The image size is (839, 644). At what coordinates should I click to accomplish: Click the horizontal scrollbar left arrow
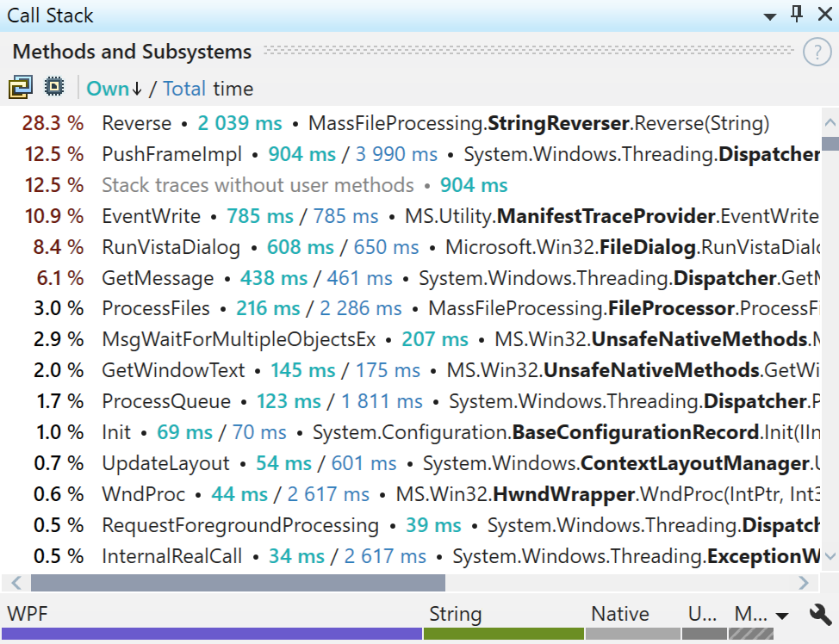pyautogui.click(x=16, y=583)
